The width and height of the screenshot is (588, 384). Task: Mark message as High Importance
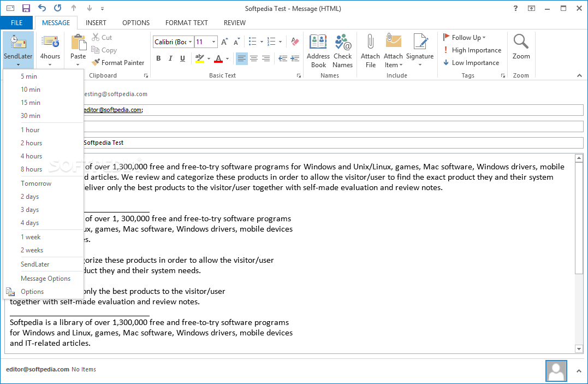(472, 50)
